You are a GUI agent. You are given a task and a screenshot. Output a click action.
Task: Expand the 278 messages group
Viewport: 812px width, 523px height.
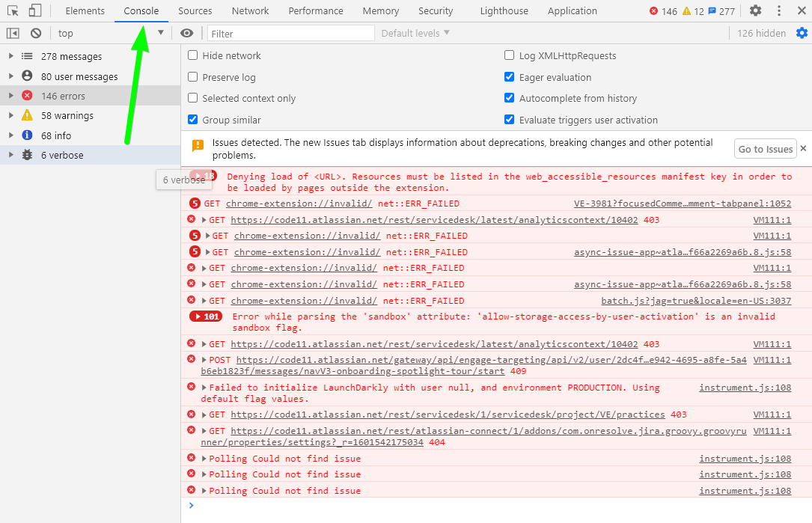click(x=11, y=56)
